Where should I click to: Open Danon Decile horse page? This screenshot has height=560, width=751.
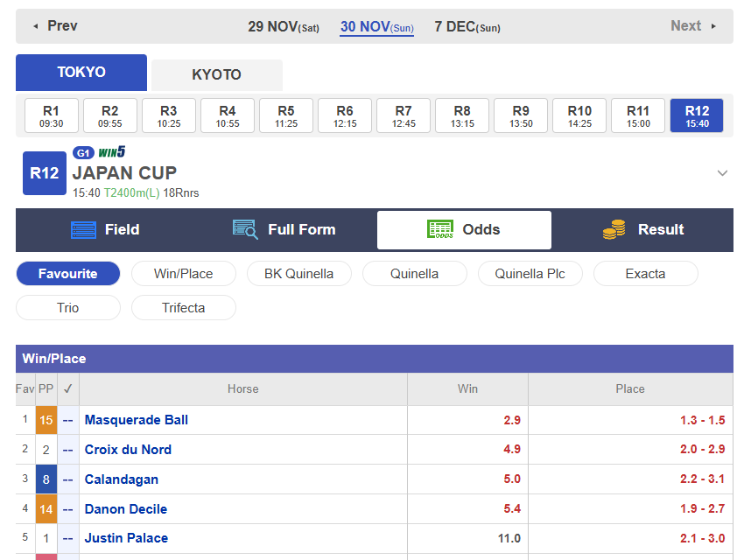point(126,509)
